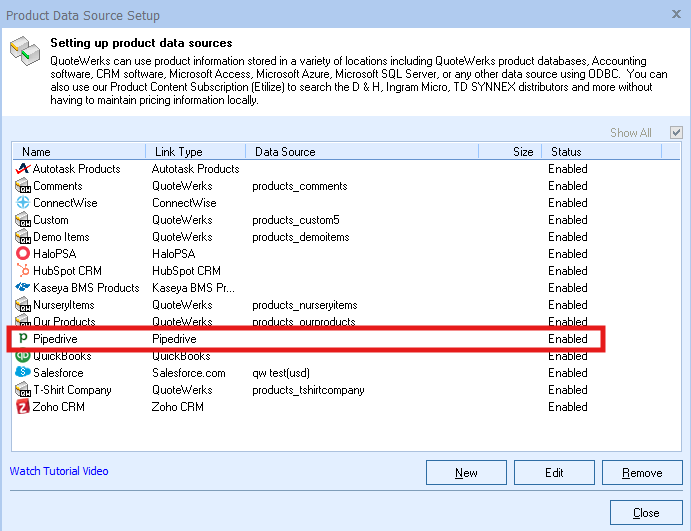Select the HubSpot CRM icon
This screenshot has height=531, width=691.
click(24, 271)
